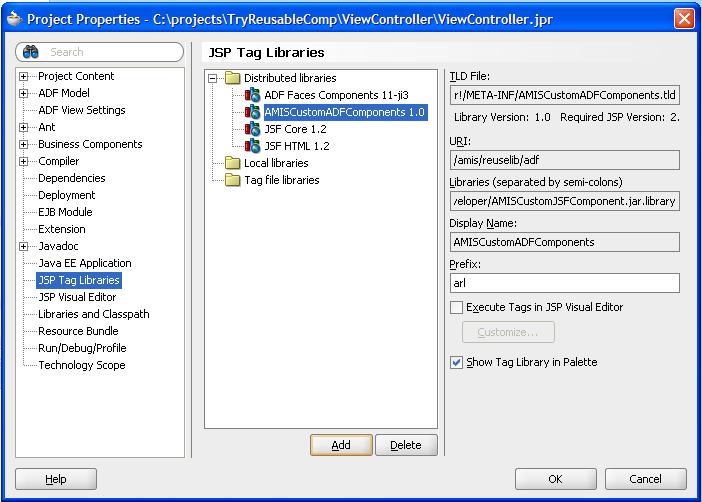Click the ADF Faces Components library icon
The width and height of the screenshot is (702, 502).
[253, 95]
